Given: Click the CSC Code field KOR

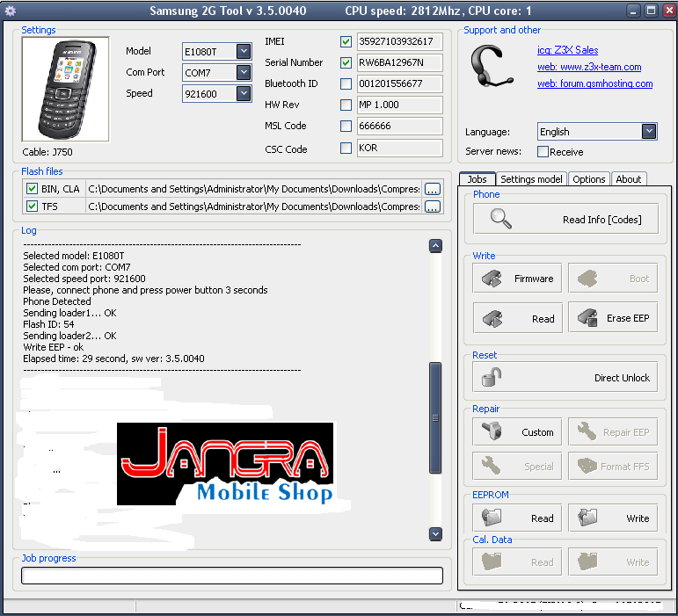Looking at the screenshot, I should 399,149.
